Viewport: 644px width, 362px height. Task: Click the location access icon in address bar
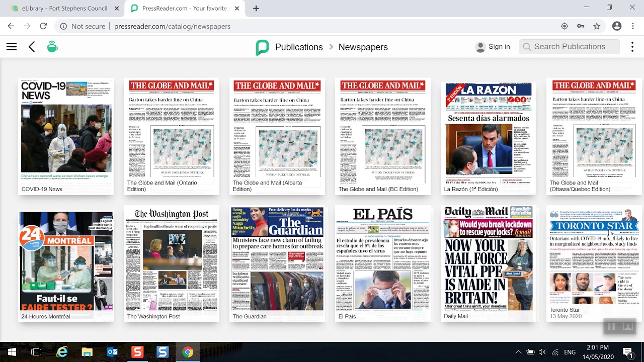(x=565, y=26)
